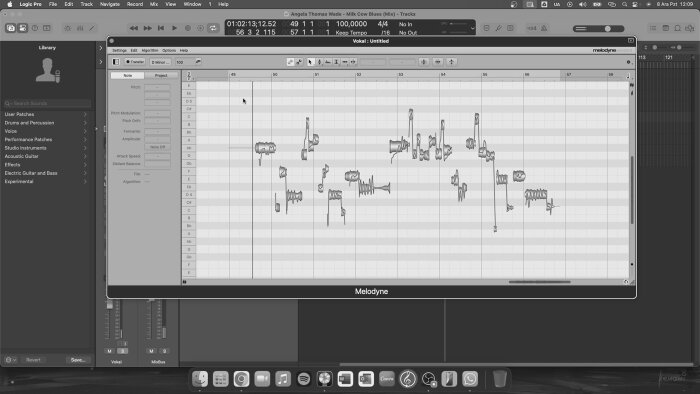700x394 pixels.
Task: Click the Attack Speed field
Action: pos(157,156)
